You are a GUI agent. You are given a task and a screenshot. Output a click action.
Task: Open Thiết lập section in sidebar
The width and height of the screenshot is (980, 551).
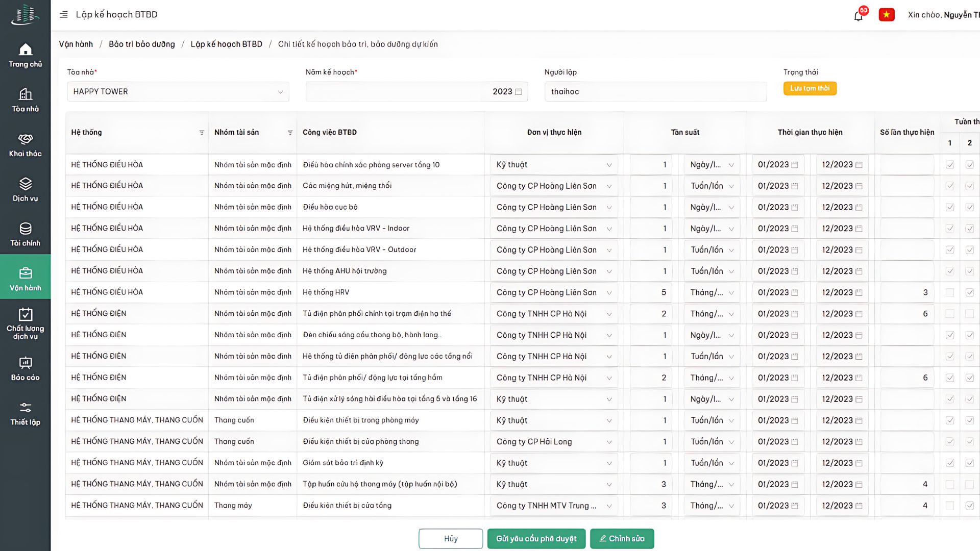[25, 414]
